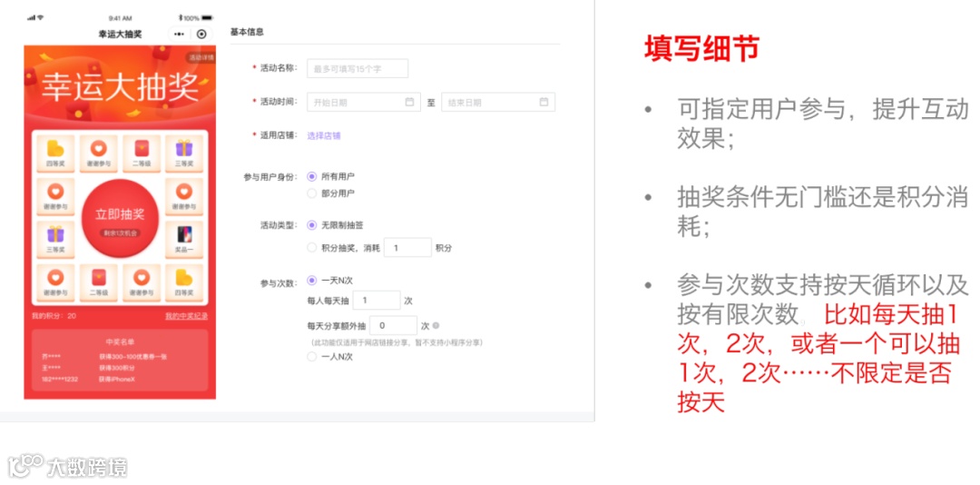The image size is (980, 485).
Task: Click winner row 获得300积分
Action: [x=117, y=368]
